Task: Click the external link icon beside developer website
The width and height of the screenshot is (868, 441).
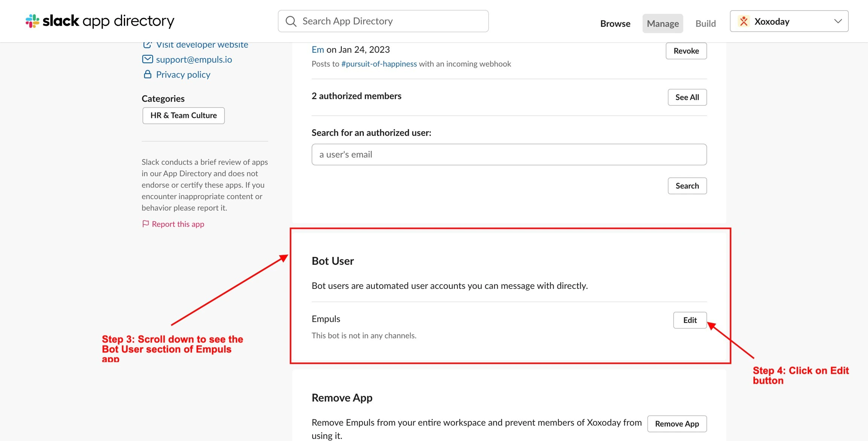Action: click(147, 44)
